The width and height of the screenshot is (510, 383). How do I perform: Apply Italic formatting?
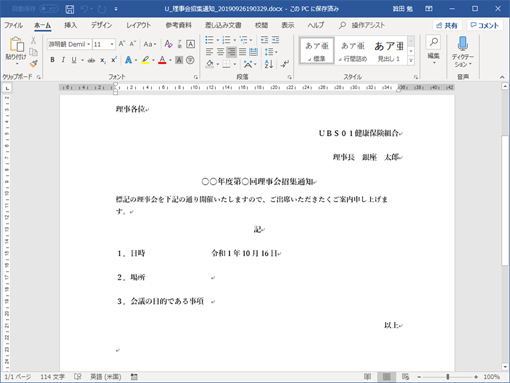[63, 60]
